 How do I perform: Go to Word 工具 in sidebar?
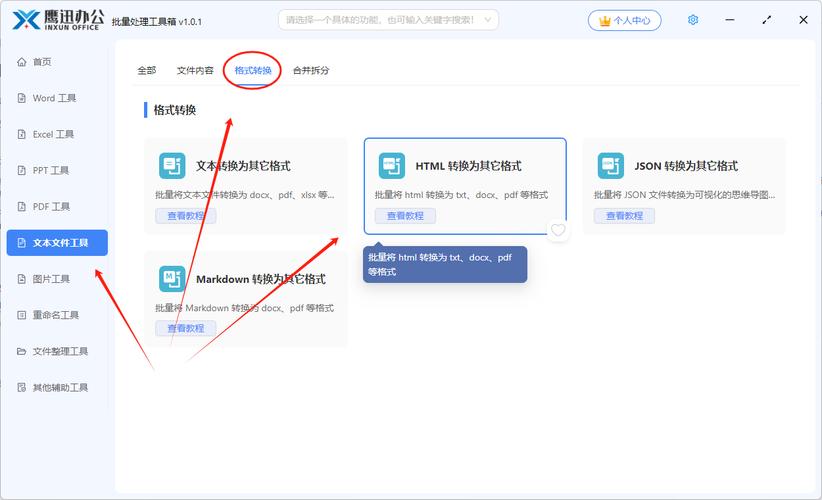click(x=54, y=98)
